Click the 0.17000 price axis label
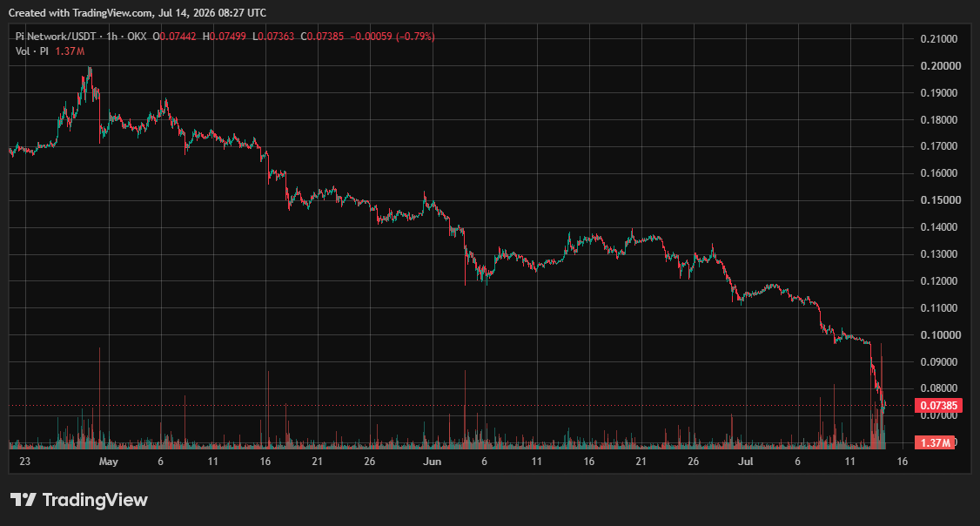The width and height of the screenshot is (980, 526). [x=939, y=146]
